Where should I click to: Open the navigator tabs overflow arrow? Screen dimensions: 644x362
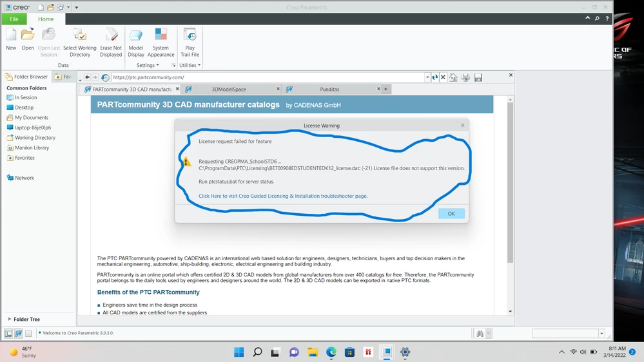(x=80, y=80)
